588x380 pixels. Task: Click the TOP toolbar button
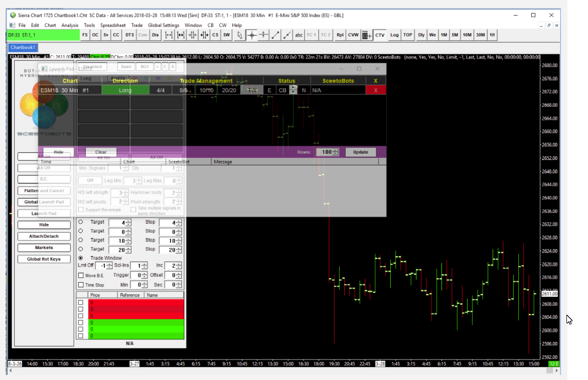(x=407, y=35)
